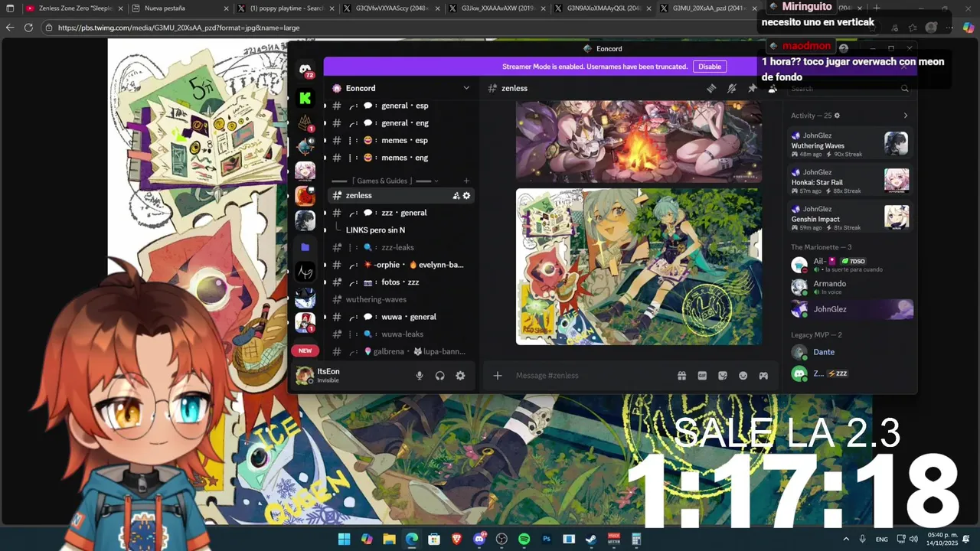Open GIF picker
The image size is (980, 551).
click(702, 376)
